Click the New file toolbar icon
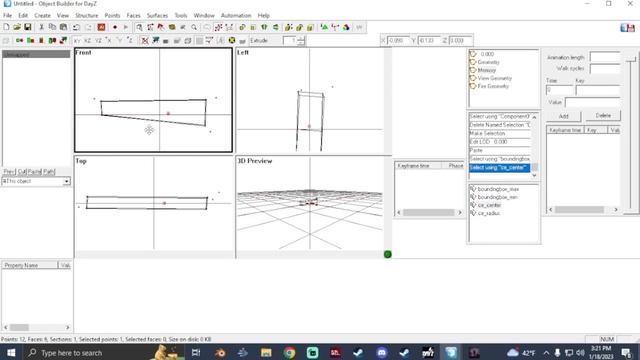The image size is (640, 360). [x=6, y=27]
